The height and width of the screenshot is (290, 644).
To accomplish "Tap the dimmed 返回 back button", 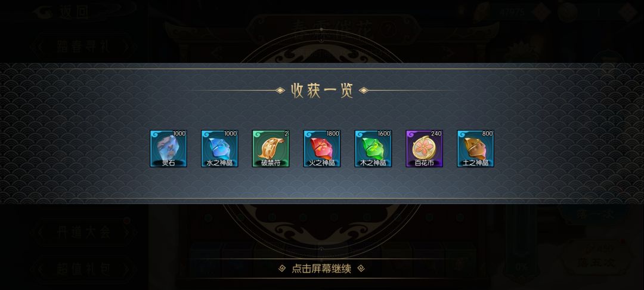I will (x=67, y=11).
